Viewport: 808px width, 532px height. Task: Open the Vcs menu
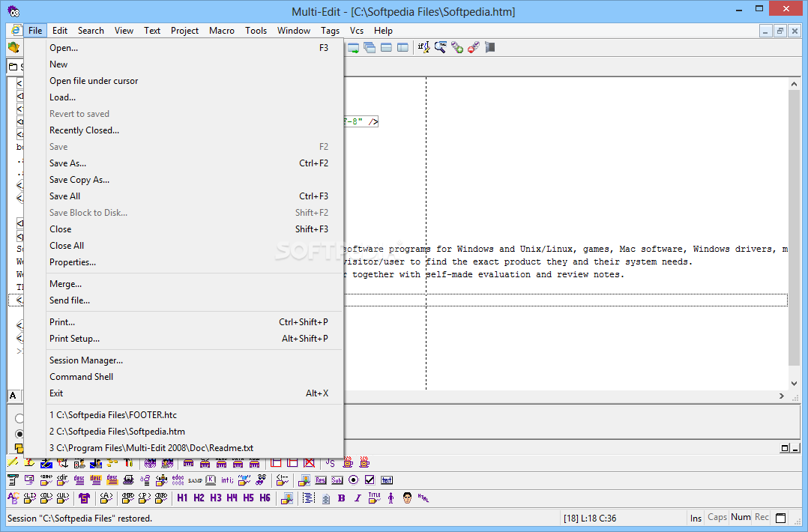[x=357, y=31]
